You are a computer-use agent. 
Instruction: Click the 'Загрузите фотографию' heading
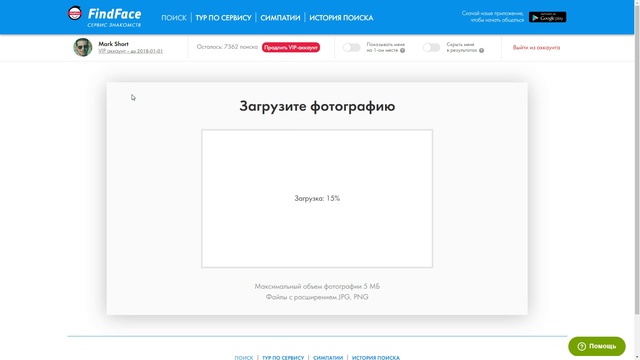(317, 106)
